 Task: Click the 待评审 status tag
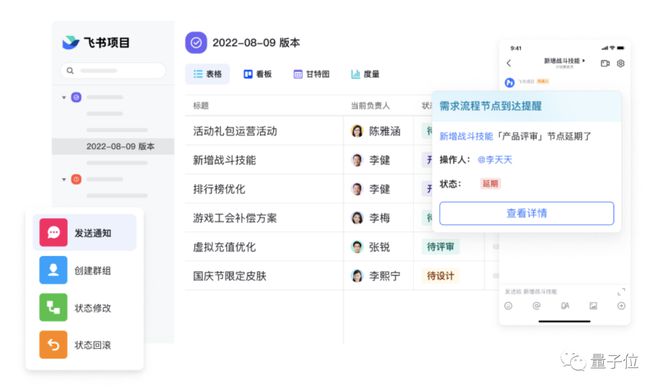point(440,247)
